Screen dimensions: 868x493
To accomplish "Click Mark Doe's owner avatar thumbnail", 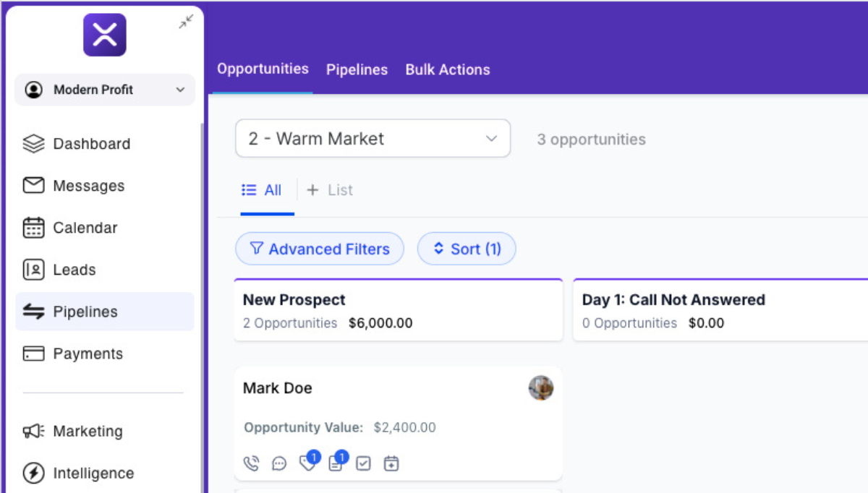I will click(541, 388).
